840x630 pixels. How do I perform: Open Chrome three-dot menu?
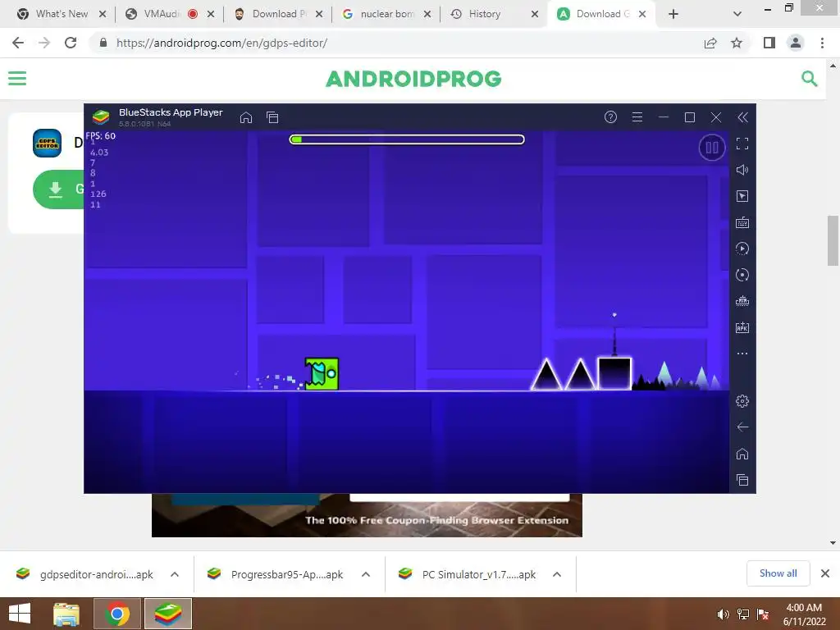tap(822, 43)
